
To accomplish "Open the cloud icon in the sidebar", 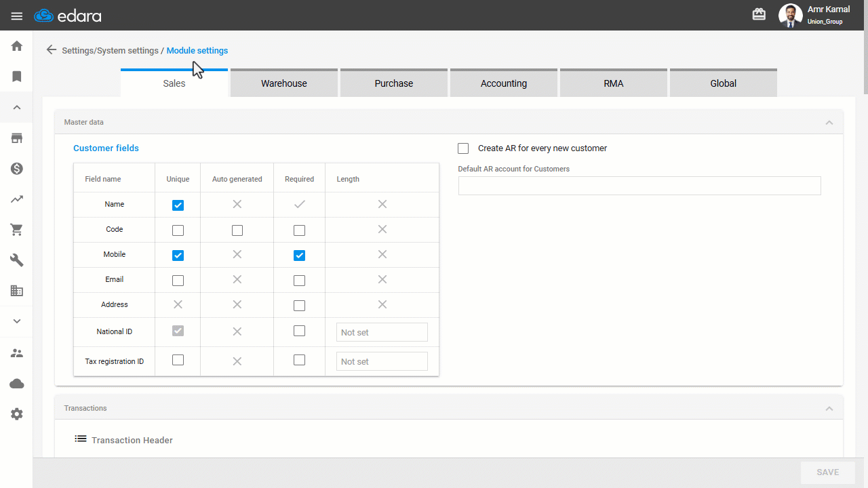I will coord(17,384).
